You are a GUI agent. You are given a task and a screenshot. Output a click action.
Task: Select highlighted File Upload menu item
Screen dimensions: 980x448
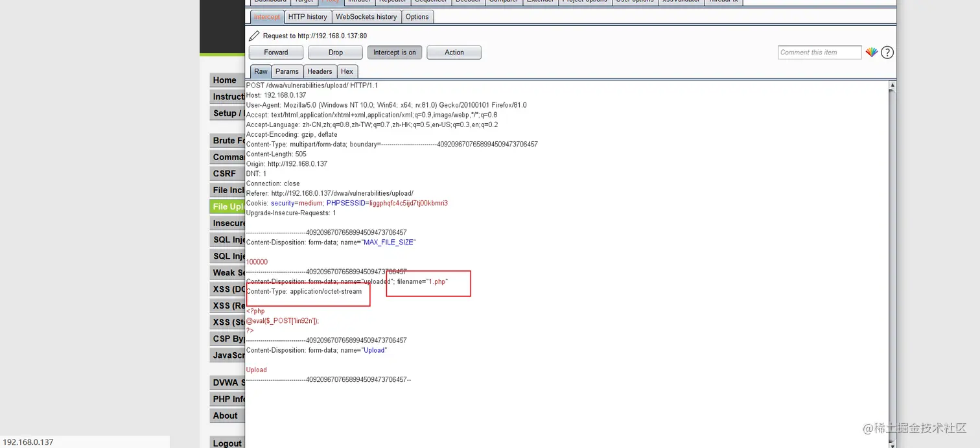point(227,207)
